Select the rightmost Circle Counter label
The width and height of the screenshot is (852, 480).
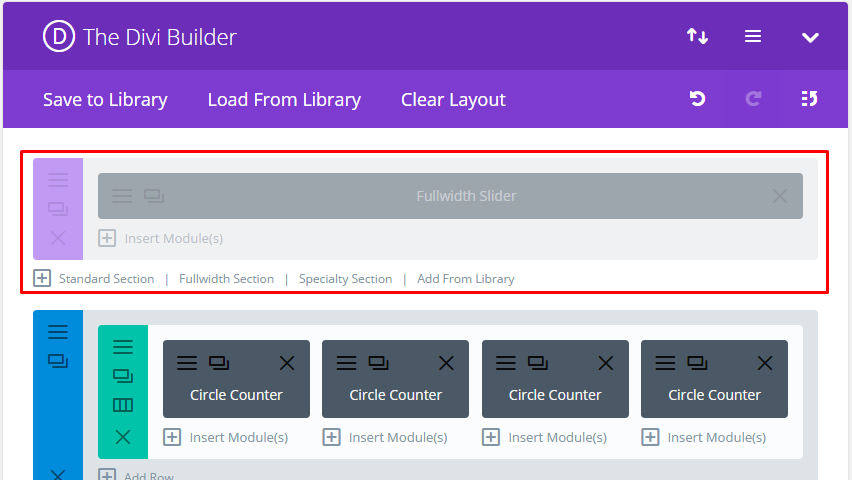click(715, 395)
